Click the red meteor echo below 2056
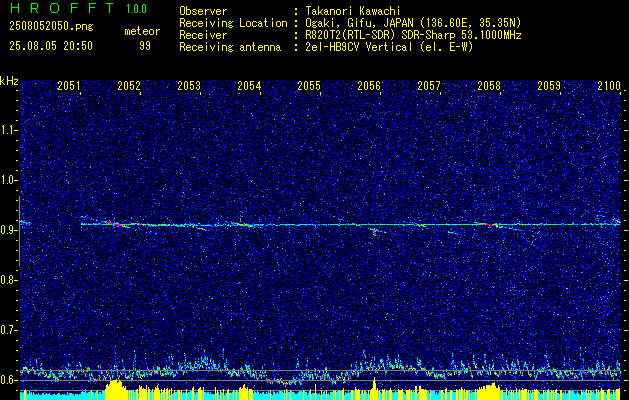 coord(374,232)
